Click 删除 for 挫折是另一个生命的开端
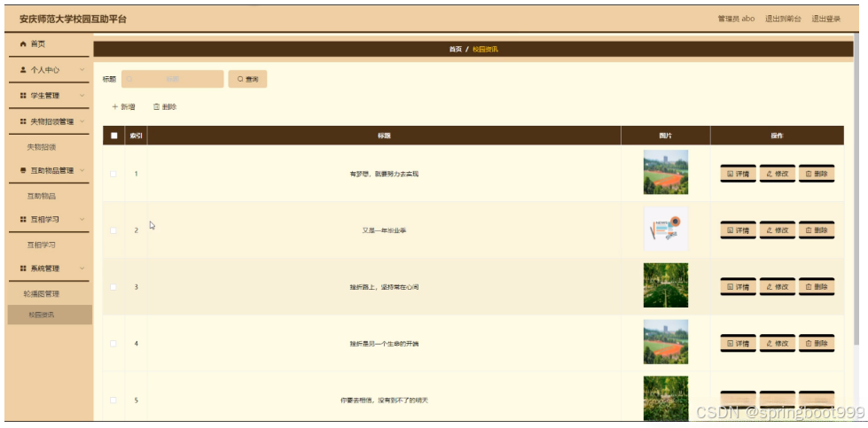868x428 pixels. coord(817,344)
